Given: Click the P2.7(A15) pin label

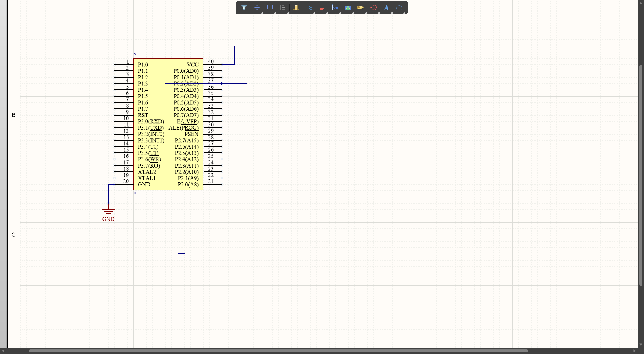Looking at the screenshot, I should click(x=187, y=141).
